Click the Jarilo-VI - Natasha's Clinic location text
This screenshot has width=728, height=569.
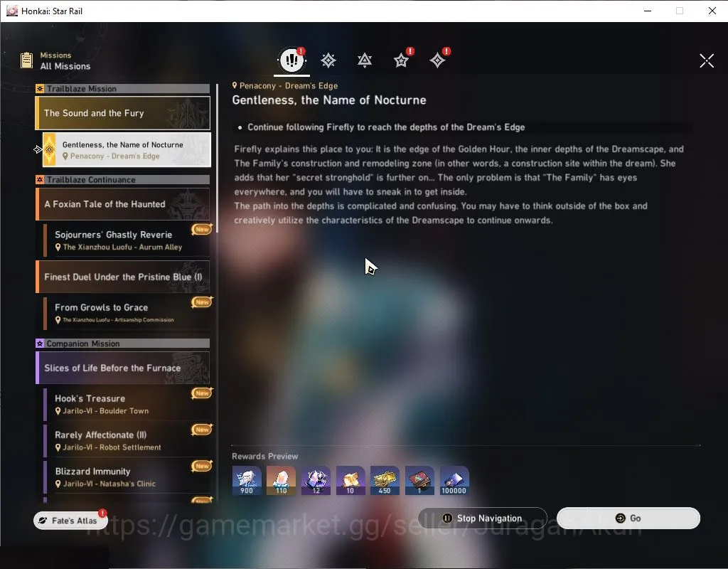point(109,484)
